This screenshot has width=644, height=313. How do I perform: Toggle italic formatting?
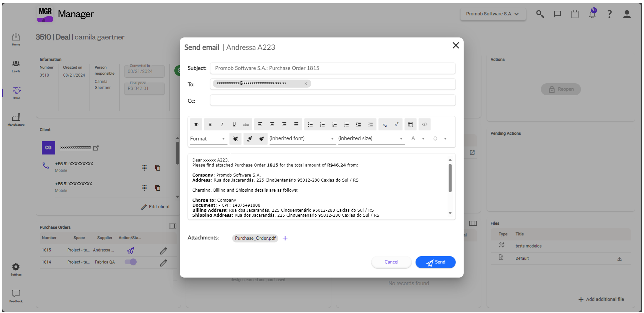pos(222,124)
